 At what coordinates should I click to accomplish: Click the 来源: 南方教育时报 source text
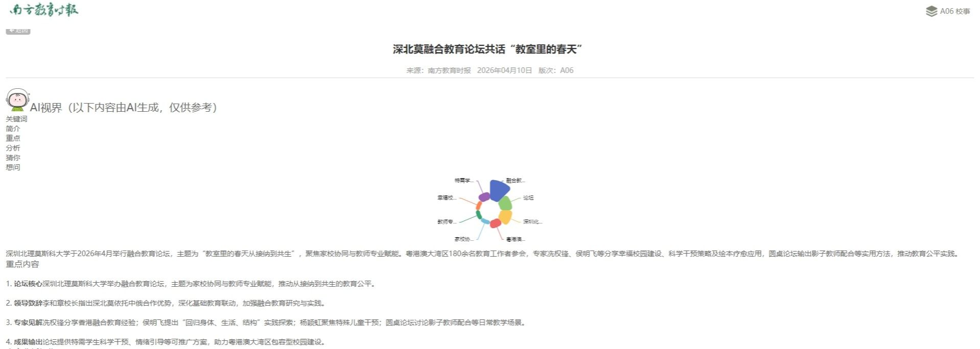[x=438, y=70]
